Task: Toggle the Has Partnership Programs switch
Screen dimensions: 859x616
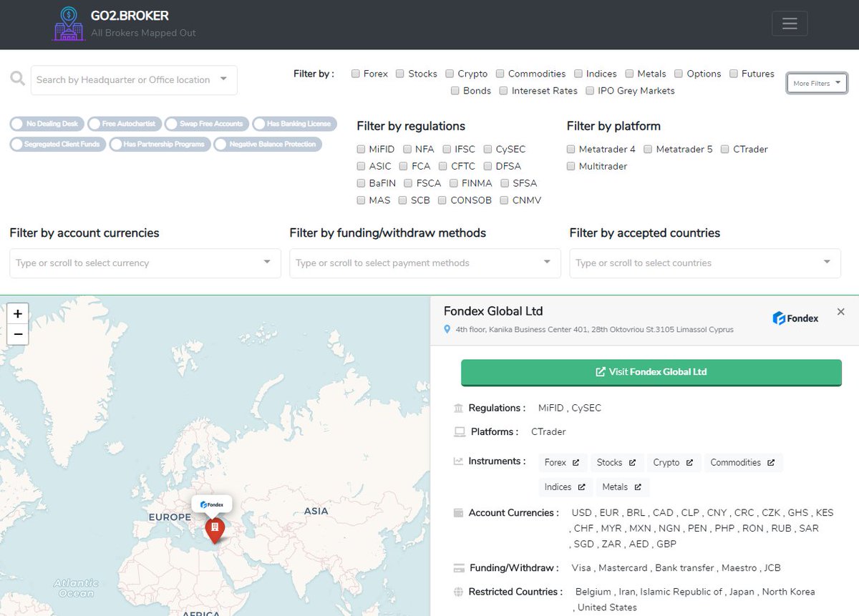Action: click(160, 145)
